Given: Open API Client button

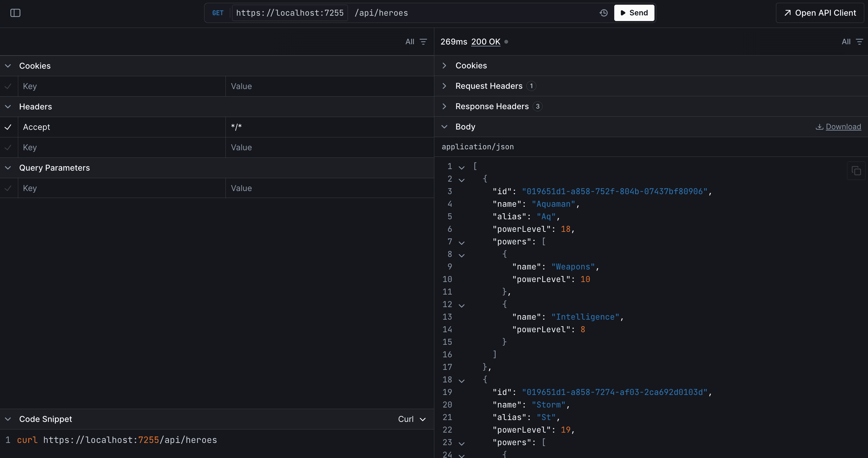Looking at the screenshot, I should 820,13.
